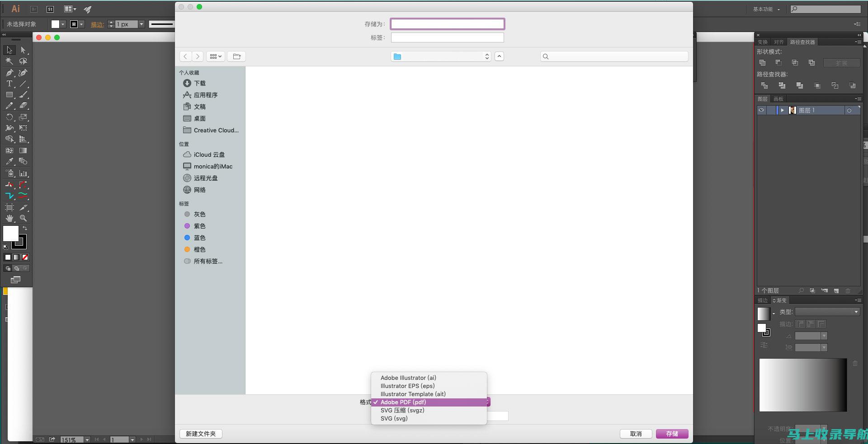Image resolution: width=868 pixels, height=444 pixels.
Task: Apply Unite shape mode in Pathfinder
Action: 763,63
